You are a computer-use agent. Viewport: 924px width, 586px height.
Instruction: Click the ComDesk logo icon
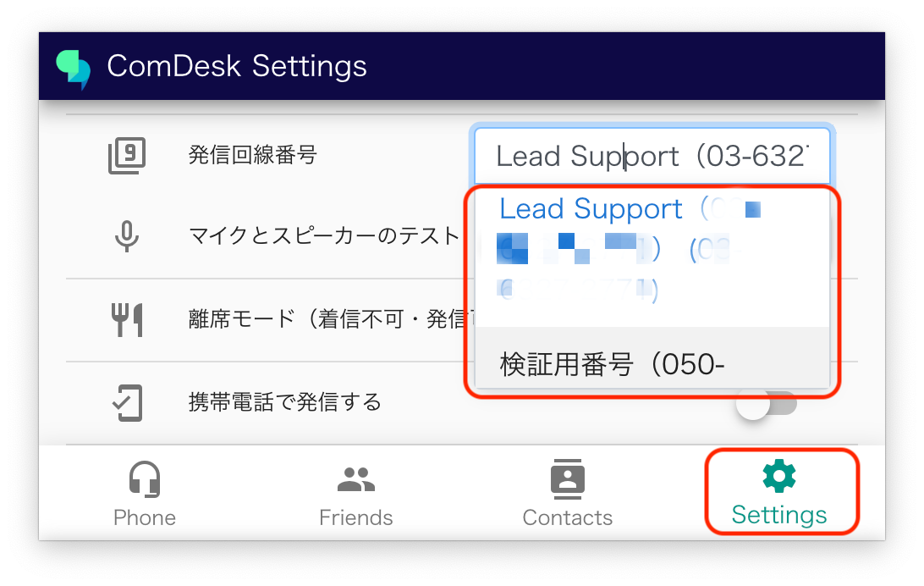73,68
